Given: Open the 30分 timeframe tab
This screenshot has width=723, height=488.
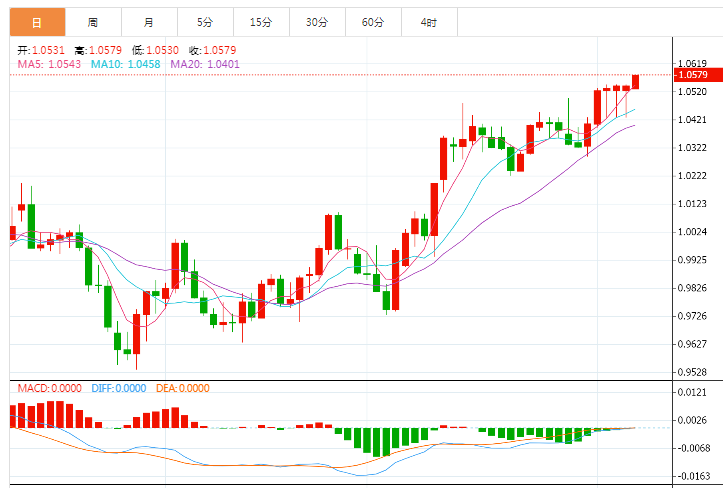Looking at the screenshot, I should pos(318,22).
